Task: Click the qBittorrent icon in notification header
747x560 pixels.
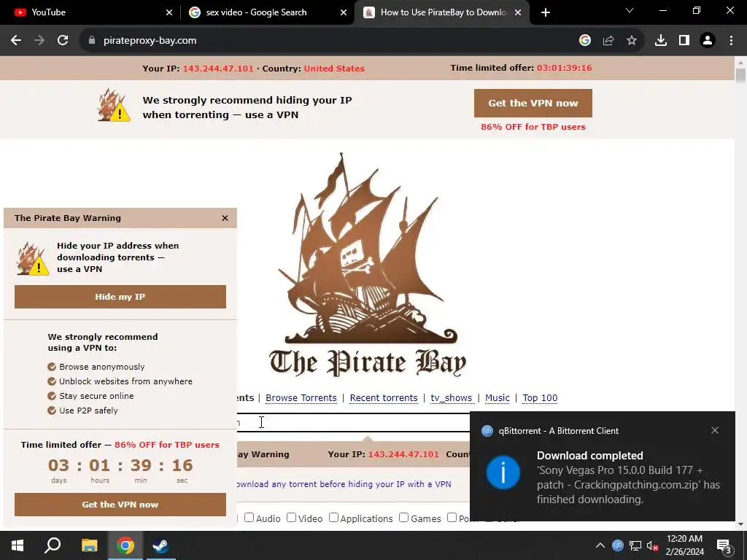Action: point(487,431)
